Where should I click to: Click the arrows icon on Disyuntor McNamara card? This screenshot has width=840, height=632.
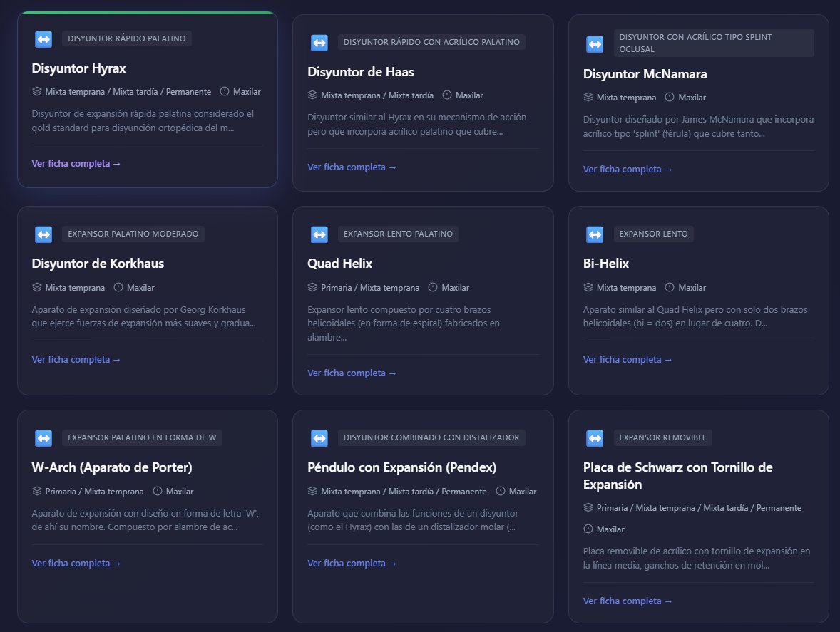pyautogui.click(x=595, y=43)
